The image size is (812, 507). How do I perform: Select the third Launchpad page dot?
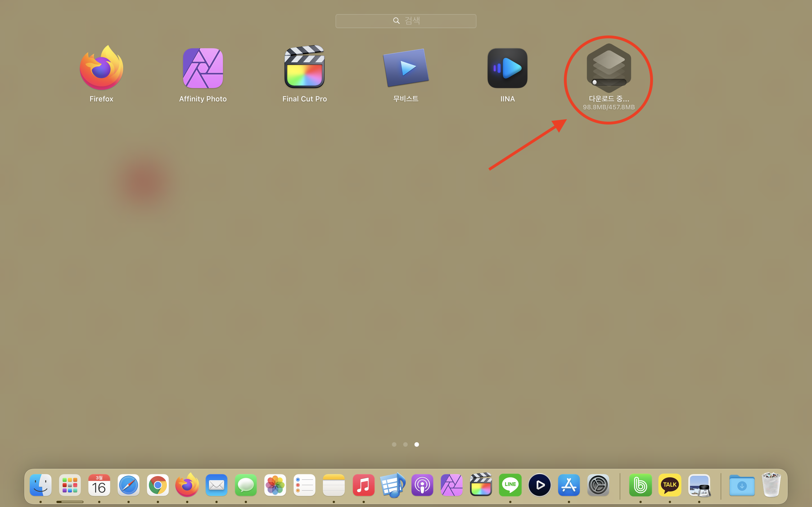click(x=417, y=444)
